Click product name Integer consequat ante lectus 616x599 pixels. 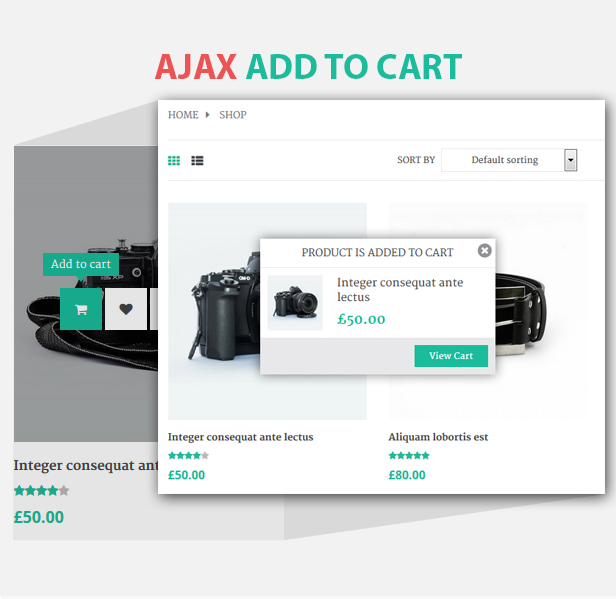coord(240,437)
